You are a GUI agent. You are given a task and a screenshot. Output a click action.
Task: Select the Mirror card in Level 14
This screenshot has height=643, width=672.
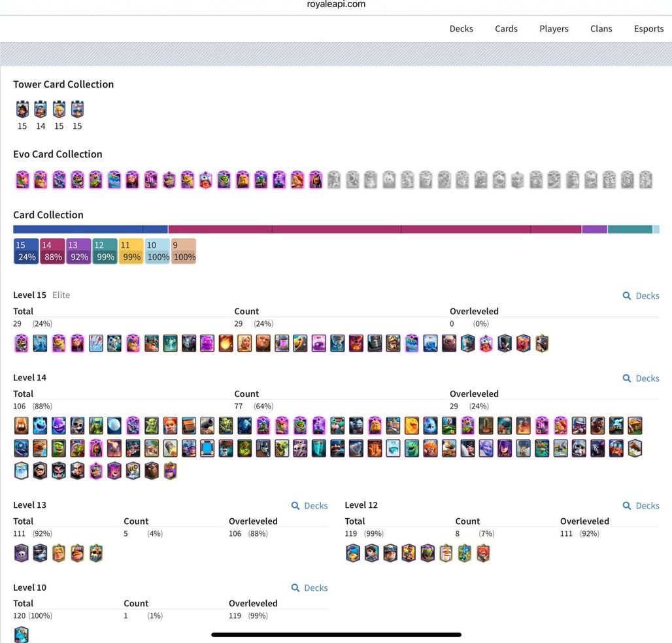pyautogui.click(x=207, y=448)
